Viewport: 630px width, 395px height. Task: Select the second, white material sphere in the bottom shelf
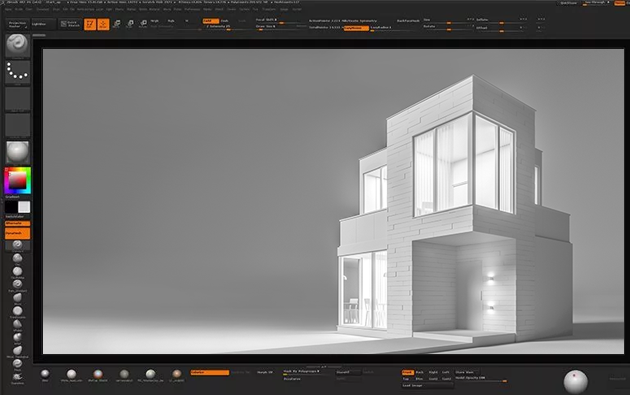pyautogui.click(x=72, y=374)
